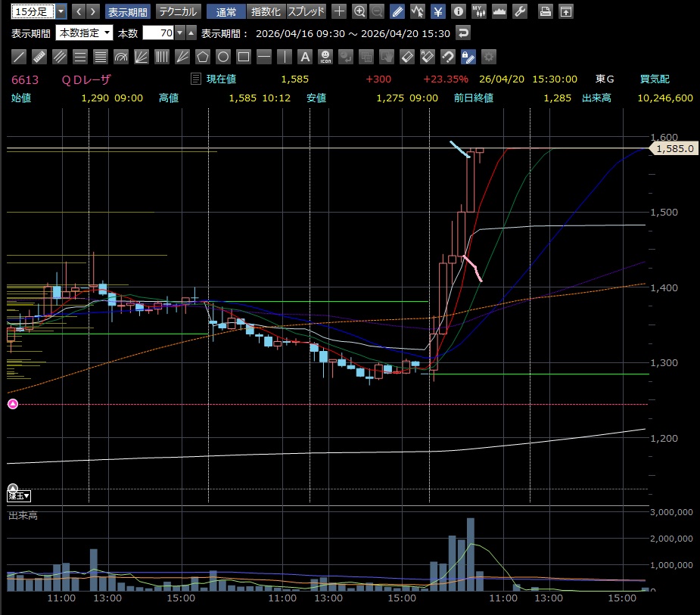Screen dimensions: 700x615
Task: Click the magnet snap tool icon
Action: click(448, 57)
